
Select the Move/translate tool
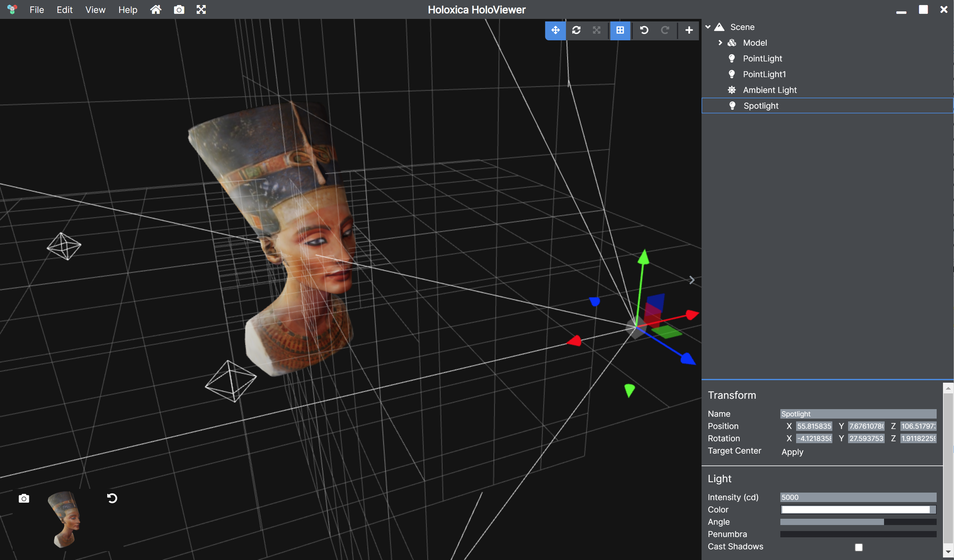[x=555, y=30]
